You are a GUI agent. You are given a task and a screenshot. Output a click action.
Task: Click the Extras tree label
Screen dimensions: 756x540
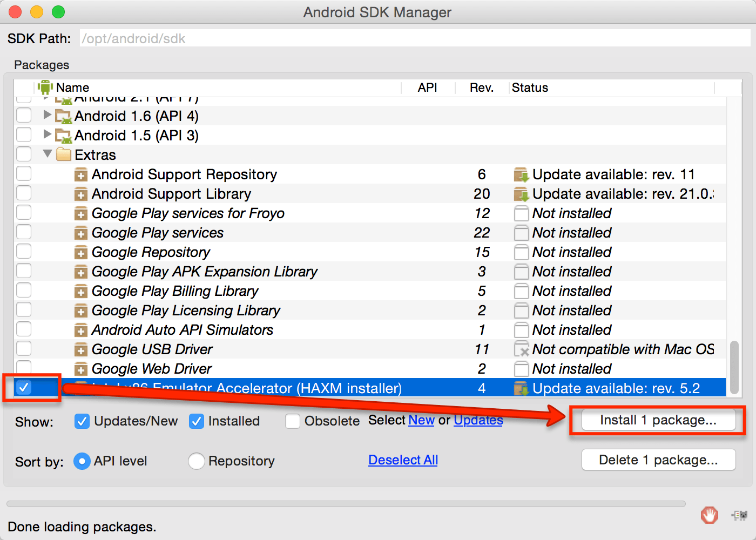(95, 155)
